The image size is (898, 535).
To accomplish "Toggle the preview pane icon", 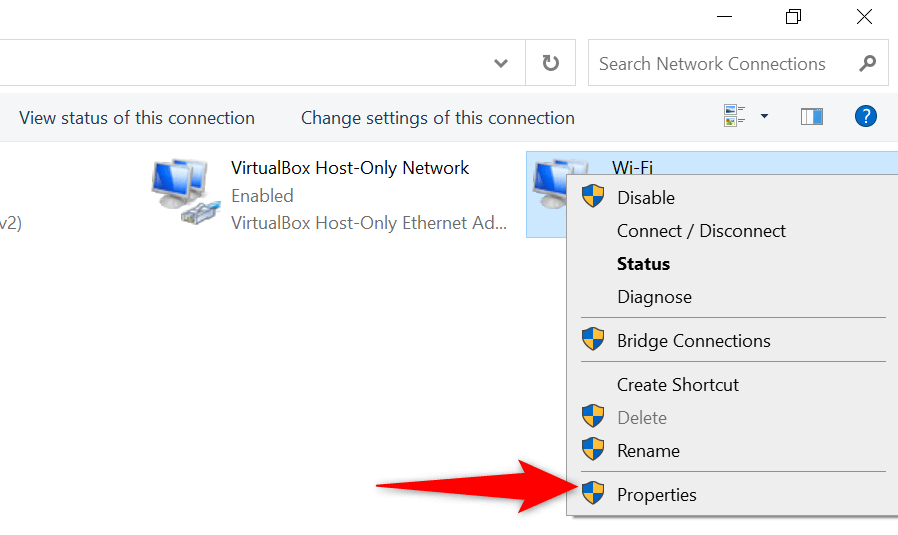I will point(811,117).
